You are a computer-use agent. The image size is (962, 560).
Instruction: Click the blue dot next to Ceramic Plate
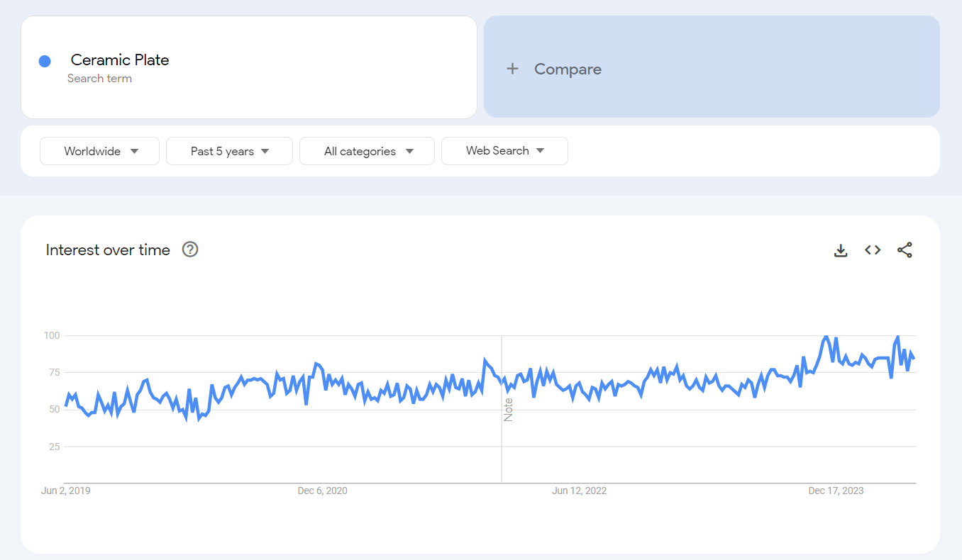coord(45,62)
